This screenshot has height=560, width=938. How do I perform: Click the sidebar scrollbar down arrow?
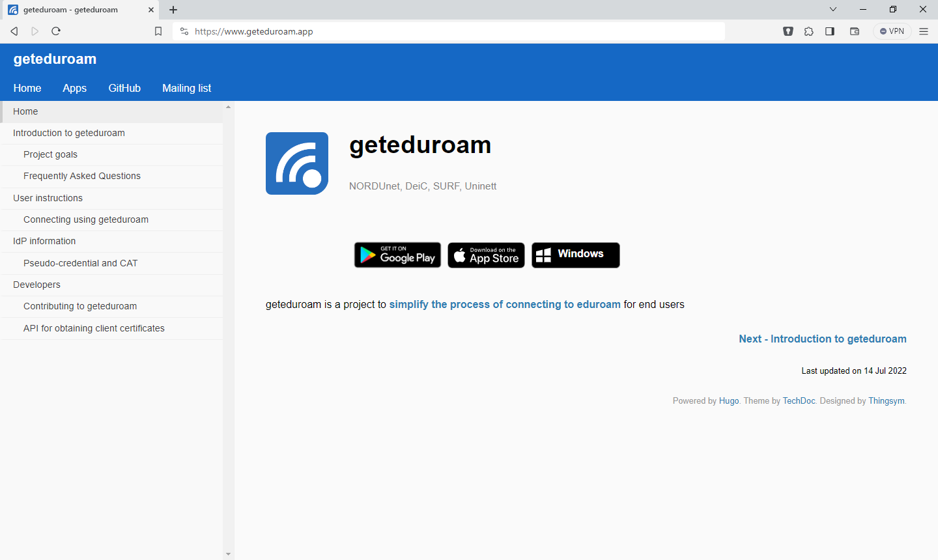point(228,554)
